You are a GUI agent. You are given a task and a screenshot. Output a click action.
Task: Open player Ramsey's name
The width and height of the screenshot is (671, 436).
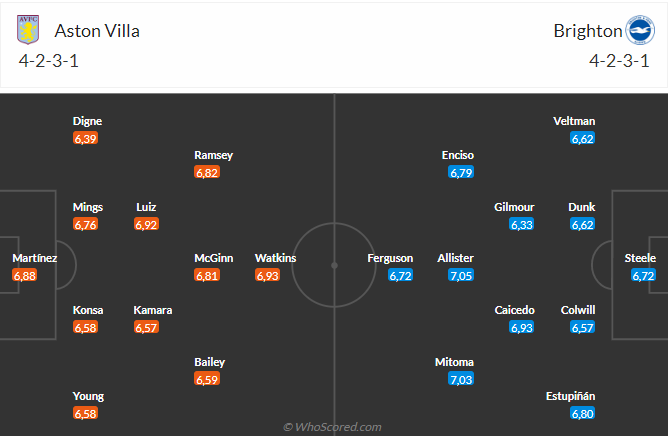(x=214, y=155)
